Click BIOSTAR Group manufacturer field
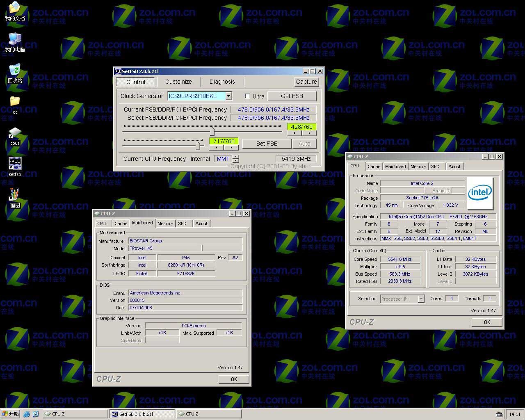 [185, 241]
